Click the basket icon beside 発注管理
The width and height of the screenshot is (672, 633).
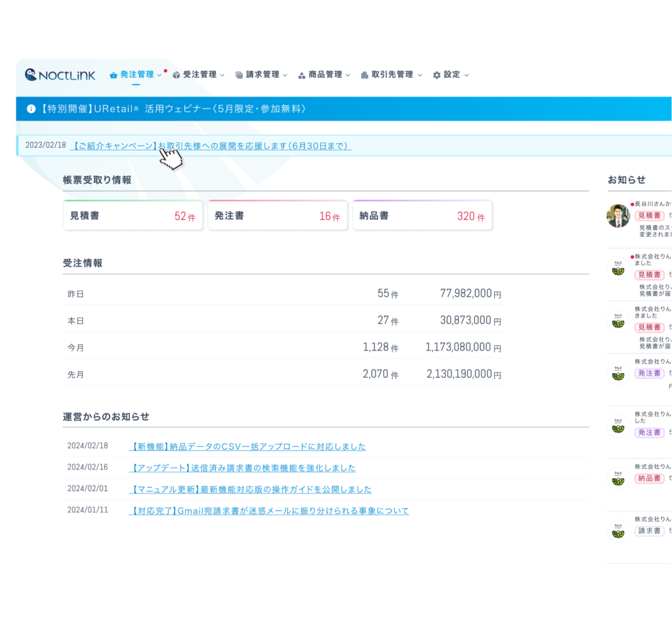pos(114,75)
